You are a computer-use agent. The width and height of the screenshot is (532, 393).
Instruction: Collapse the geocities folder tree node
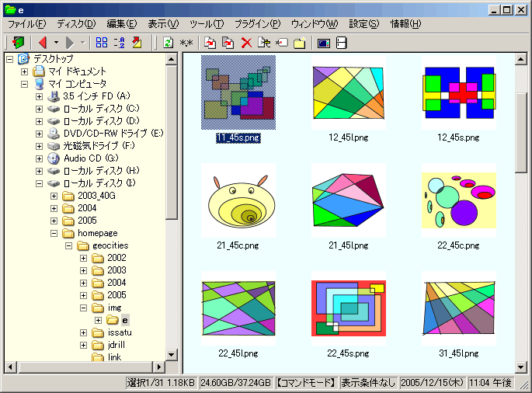click(69, 245)
